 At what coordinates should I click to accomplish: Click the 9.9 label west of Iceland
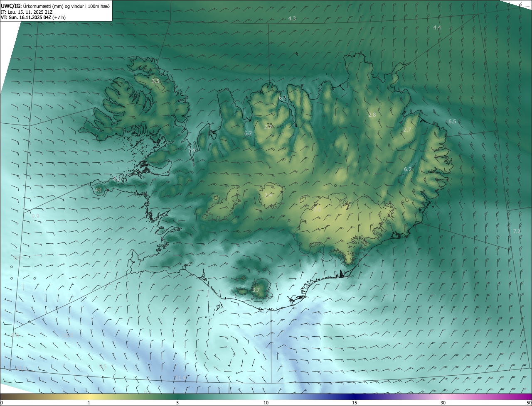pos(35,216)
